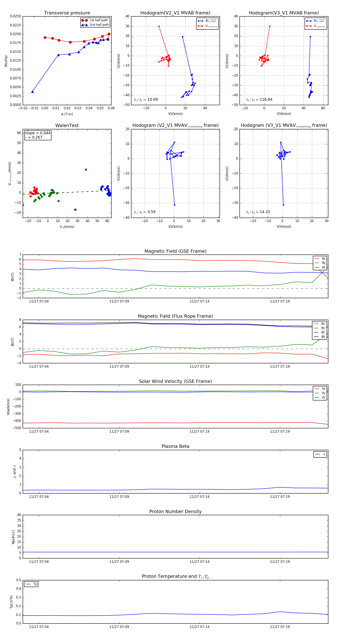Image resolution: width=351 pixels, height=644 pixels.
Task: Select the Tp legend entry in temperature plot
Action: pos(31,584)
